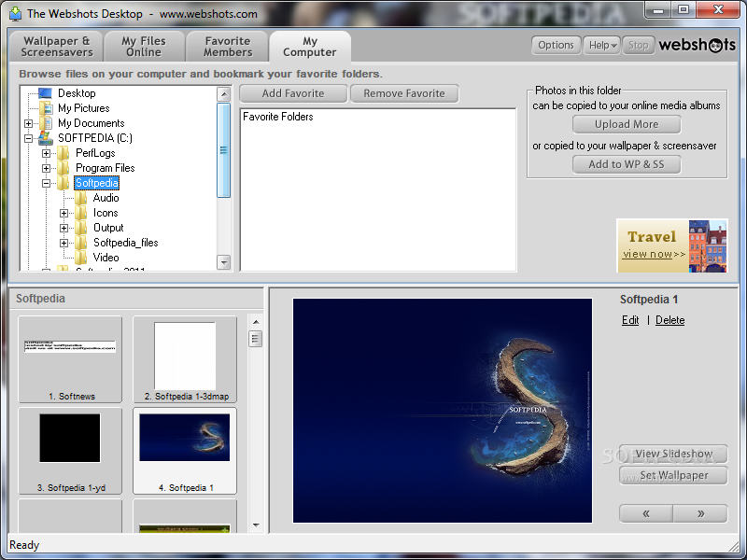Click the Video folder icon

(x=80, y=258)
